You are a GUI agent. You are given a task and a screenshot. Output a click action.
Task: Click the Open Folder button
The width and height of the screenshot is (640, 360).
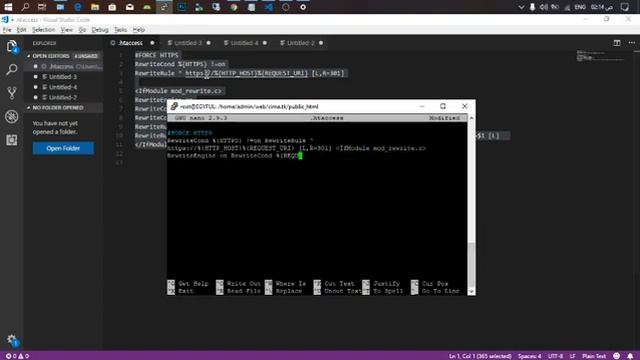pos(63,148)
